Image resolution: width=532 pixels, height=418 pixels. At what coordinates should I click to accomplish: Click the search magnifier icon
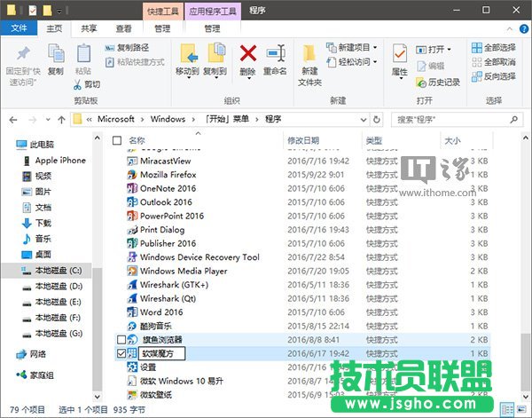[513, 119]
